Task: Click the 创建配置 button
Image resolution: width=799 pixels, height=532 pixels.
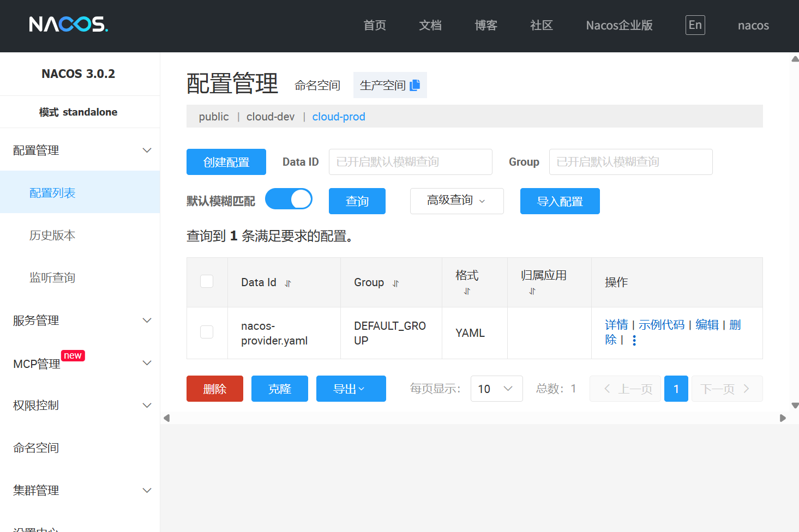Action: point(226,162)
